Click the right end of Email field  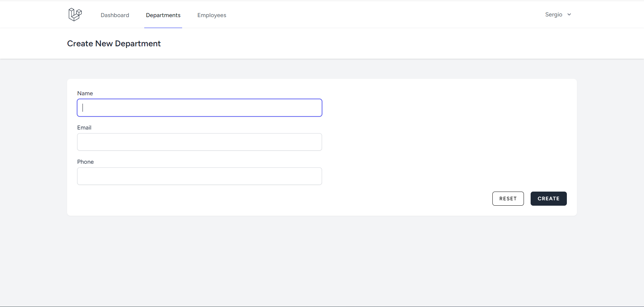click(315, 142)
